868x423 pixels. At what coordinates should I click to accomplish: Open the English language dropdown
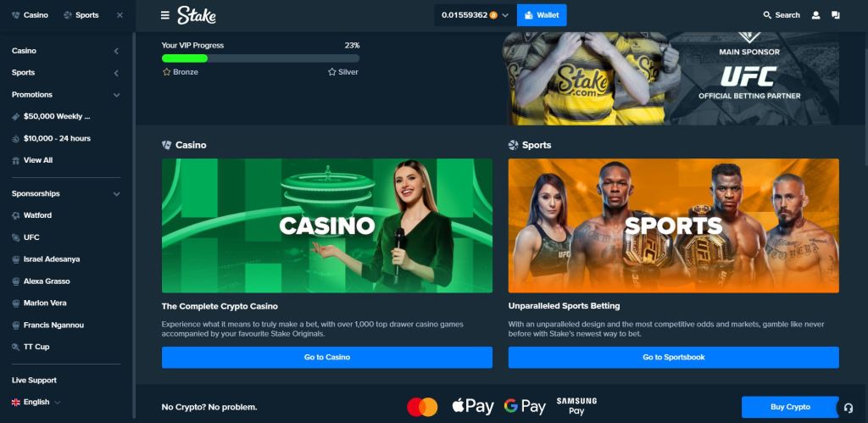(36, 402)
